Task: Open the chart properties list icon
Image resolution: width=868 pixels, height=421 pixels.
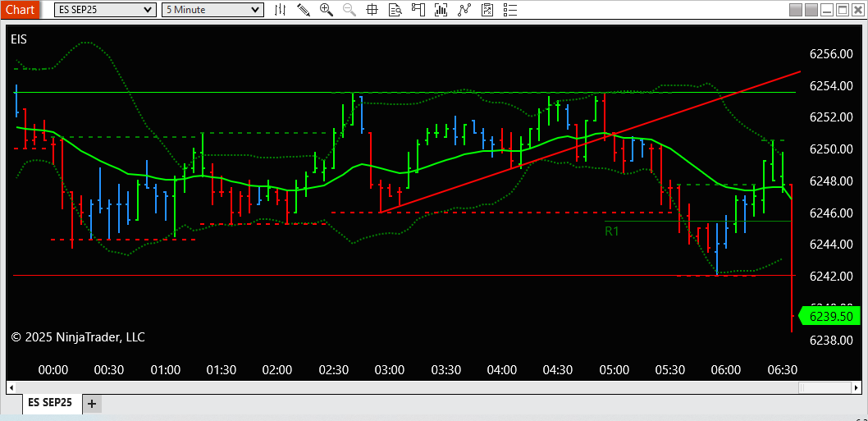Action: coord(510,9)
